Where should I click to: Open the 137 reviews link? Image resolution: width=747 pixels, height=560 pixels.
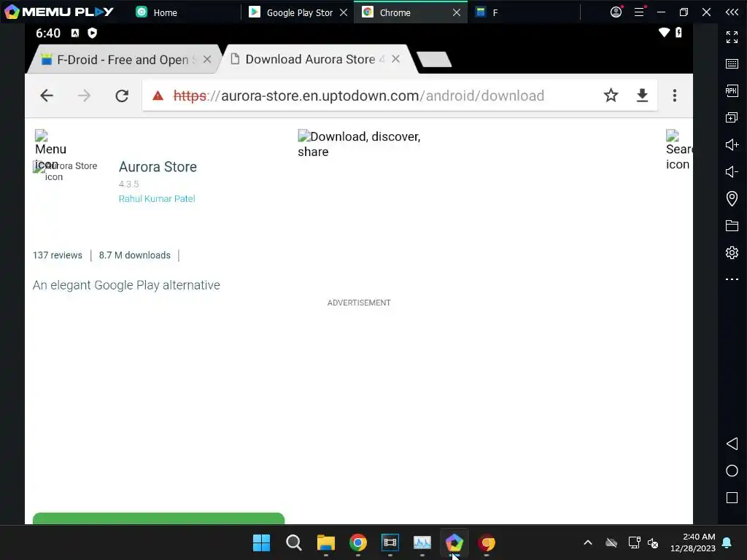(57, 255)
